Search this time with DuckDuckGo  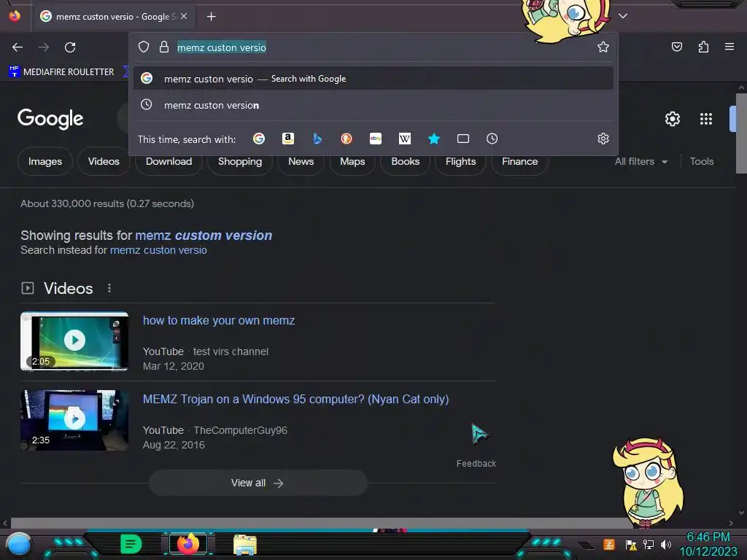[x=347, y=139]
